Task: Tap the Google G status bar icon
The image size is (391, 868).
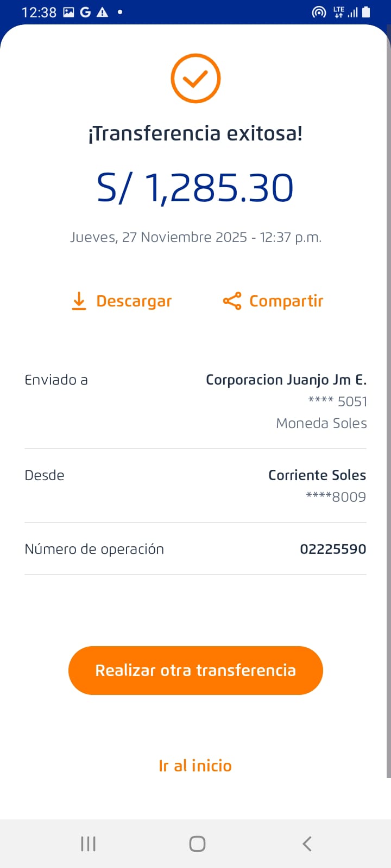Action: click(x=85, y=12)
